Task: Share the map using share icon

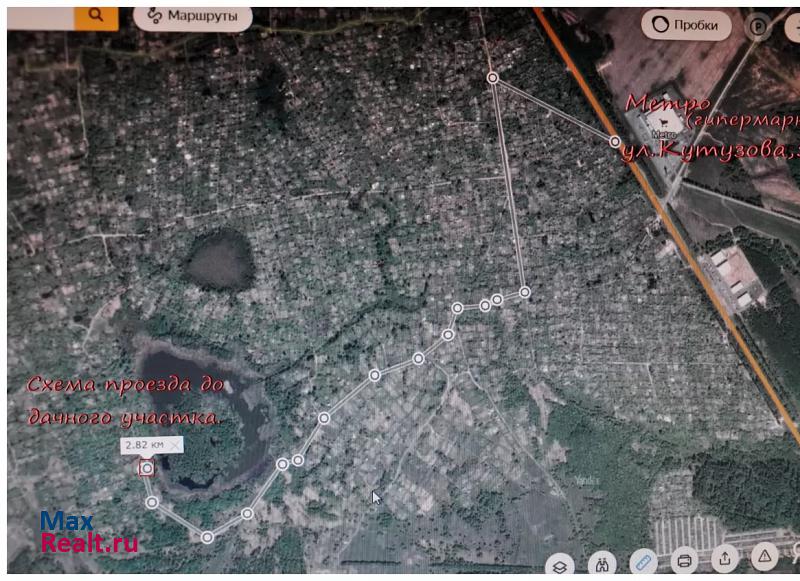Action: [725, 562]
